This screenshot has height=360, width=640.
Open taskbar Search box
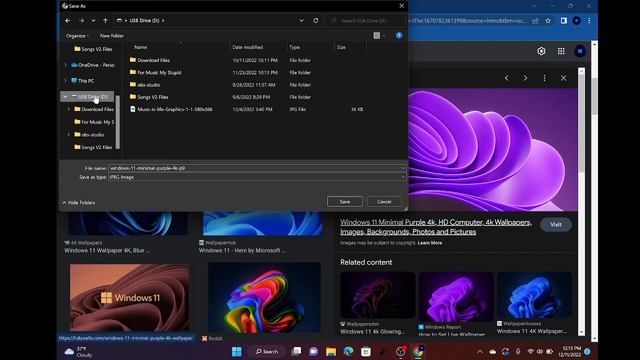point(268,351)
